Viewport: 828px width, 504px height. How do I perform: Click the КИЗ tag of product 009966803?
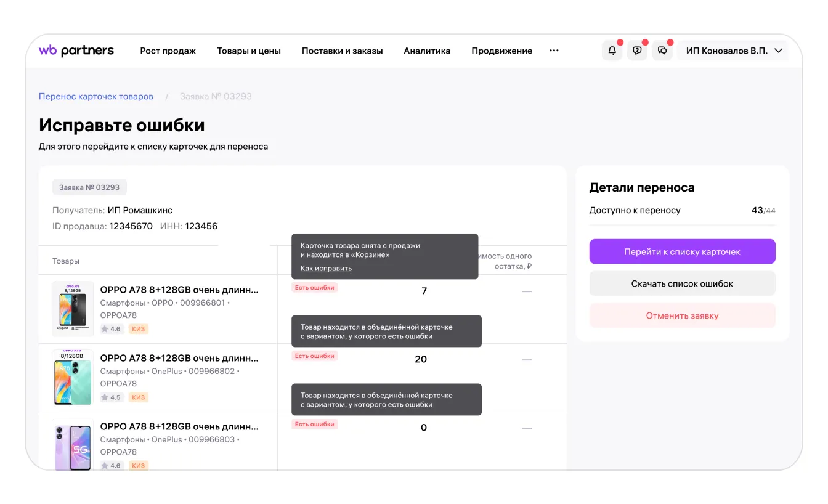[139, 466]
